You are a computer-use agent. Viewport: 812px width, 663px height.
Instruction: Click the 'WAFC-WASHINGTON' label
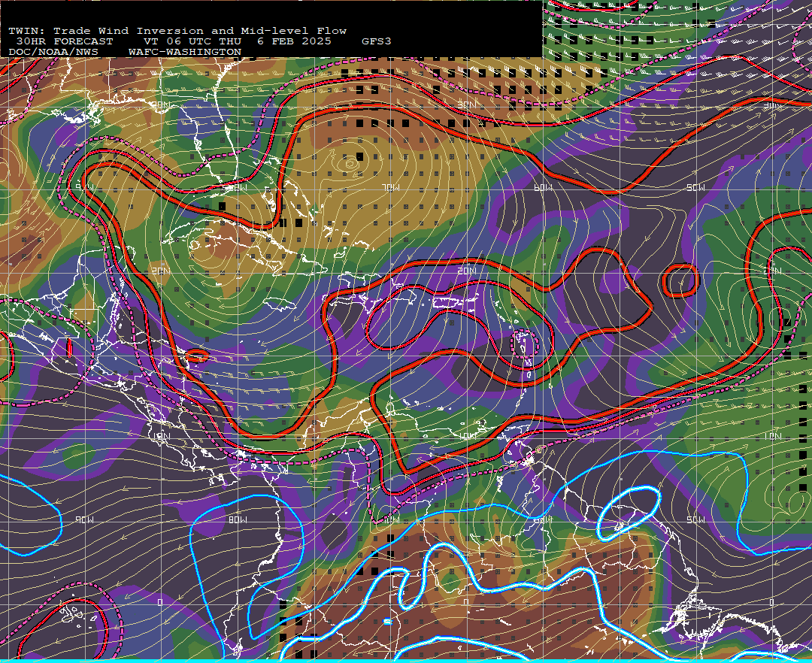(185, 53)
